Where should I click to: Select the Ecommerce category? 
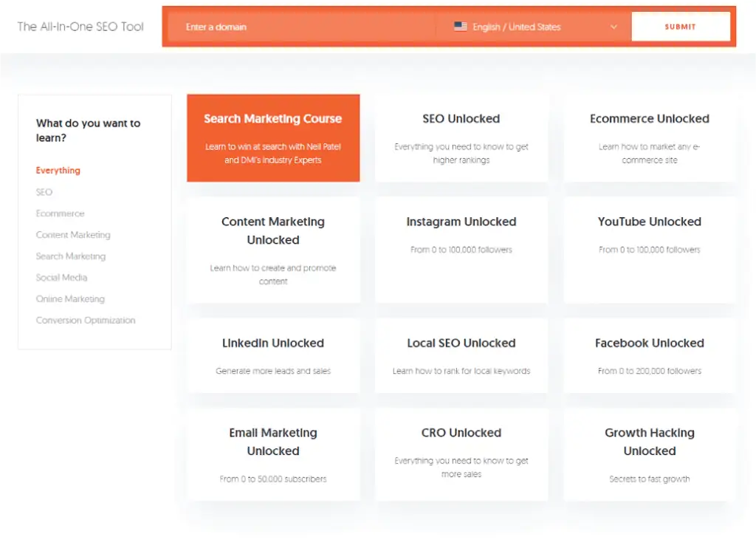click(60, 213)
